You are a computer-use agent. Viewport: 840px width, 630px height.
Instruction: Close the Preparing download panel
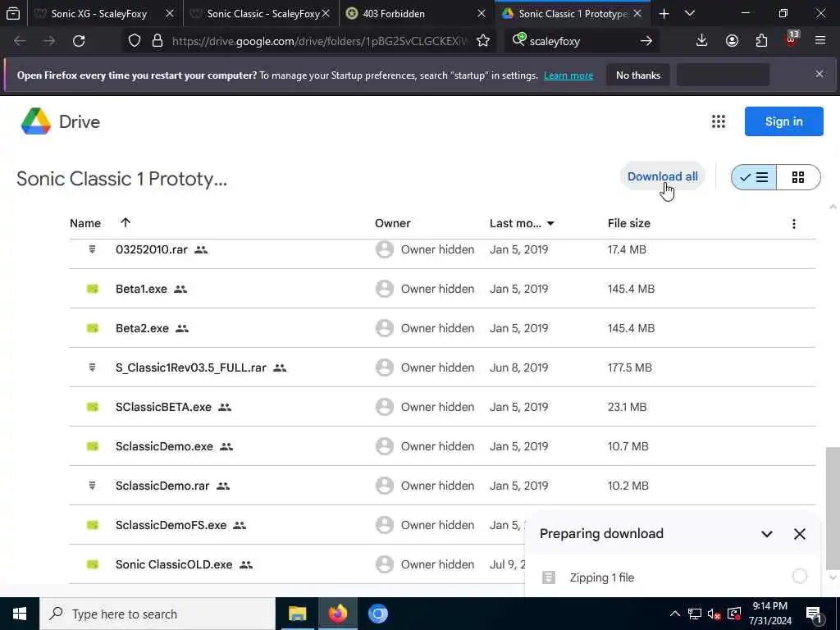click(x=799, y=533)
